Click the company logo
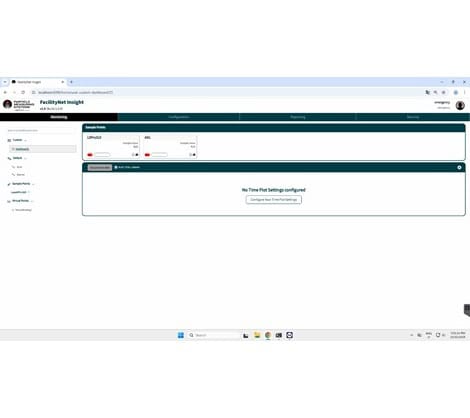The image size is (470, 418). 19,105
